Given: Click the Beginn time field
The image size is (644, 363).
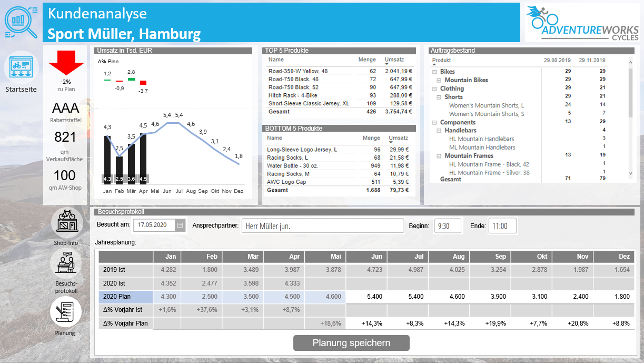Looking at the screenshot, I should (x=448, y=226).
